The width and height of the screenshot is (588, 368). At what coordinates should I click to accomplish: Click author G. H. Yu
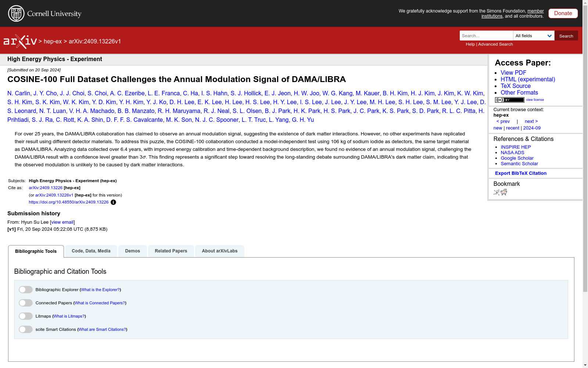pyautogui.click(x=303, y=120)
